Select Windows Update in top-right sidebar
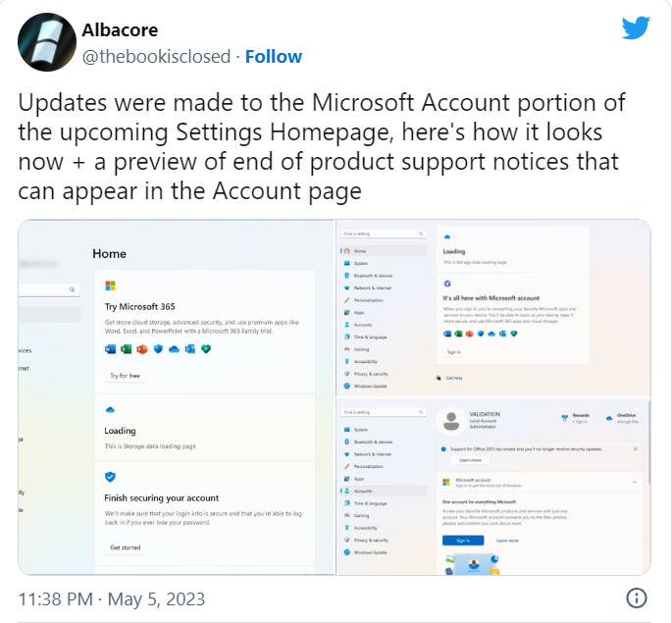 click(x=370, y=386)
